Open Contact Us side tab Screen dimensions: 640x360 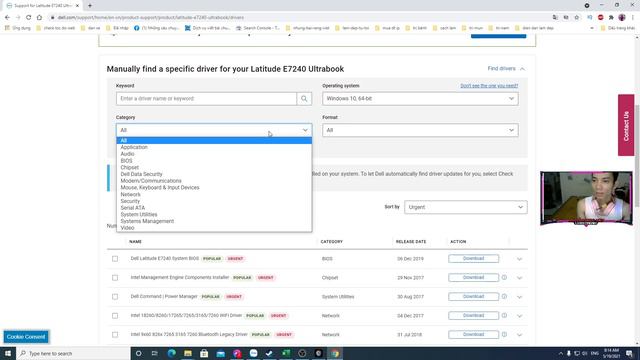pyautogui.click(x=626, y=125)
